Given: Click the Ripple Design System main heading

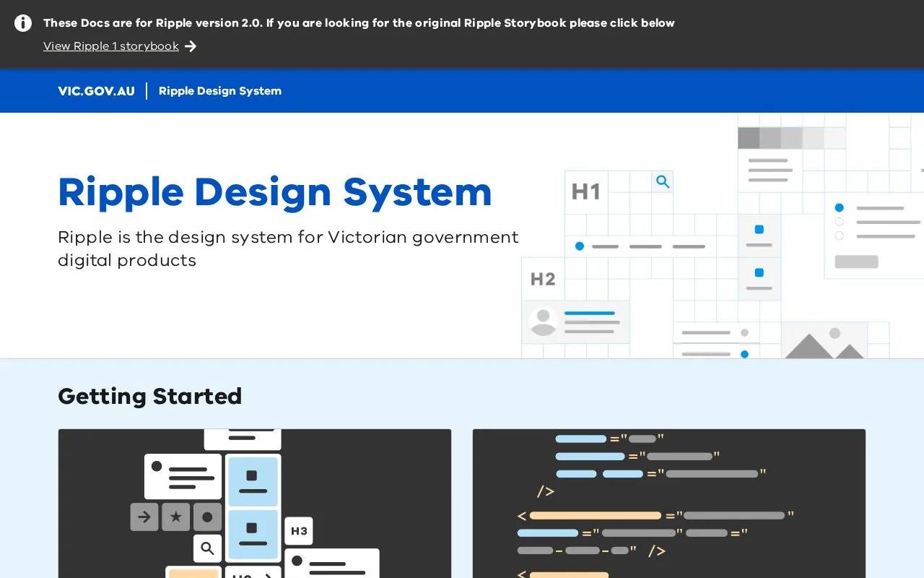Looking at the screenshot, I should click(274, 192).
